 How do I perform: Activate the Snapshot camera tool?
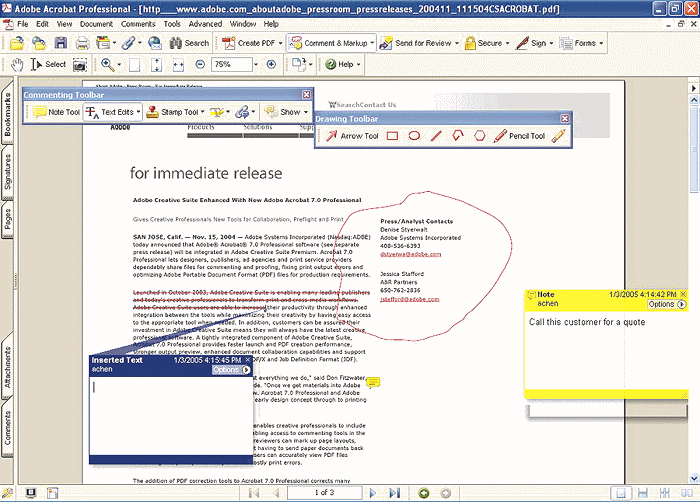coord(80,65)
